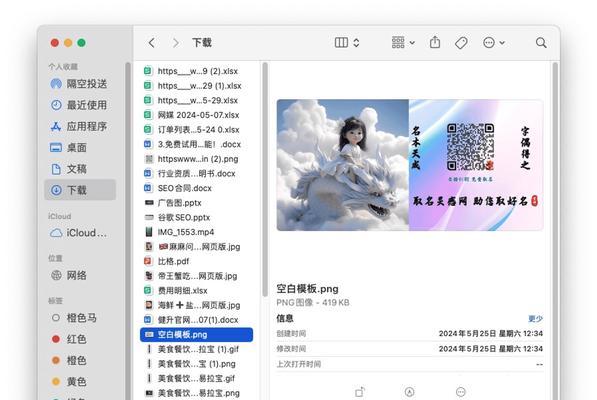Click the Search magnifier icon
Viewport: 597px width, 400px height.
click(541, 43)
